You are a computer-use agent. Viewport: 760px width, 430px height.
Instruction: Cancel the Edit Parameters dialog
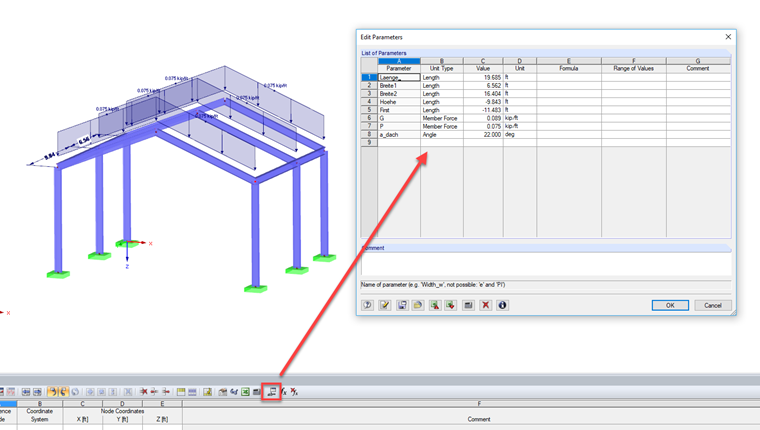pyautogui.click(x=712, y=305)
